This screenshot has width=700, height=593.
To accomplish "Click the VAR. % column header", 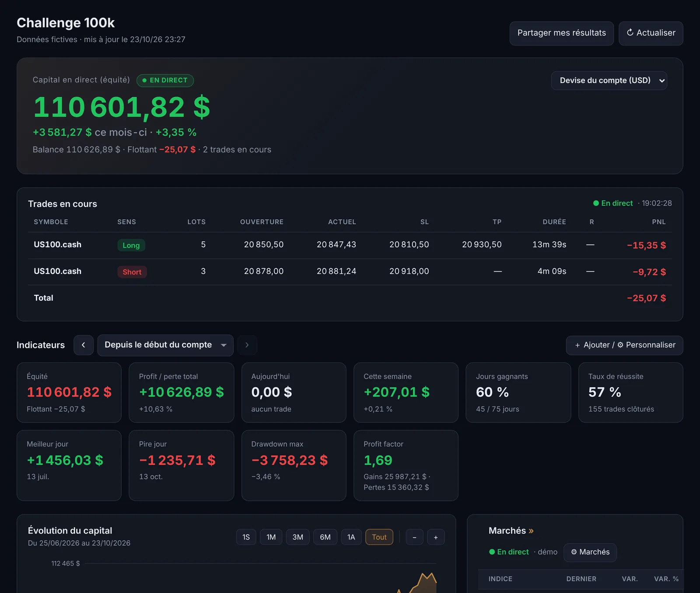I will 666,579.
